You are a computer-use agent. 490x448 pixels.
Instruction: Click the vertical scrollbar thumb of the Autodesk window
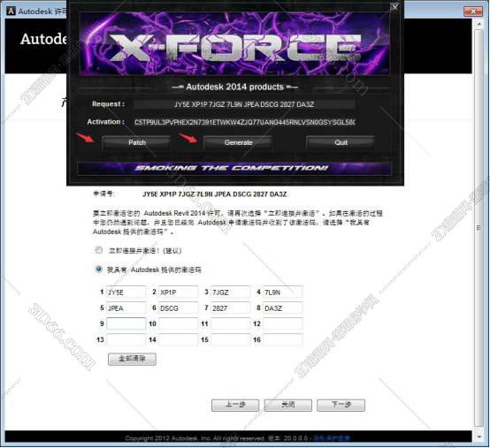(479, 228)
